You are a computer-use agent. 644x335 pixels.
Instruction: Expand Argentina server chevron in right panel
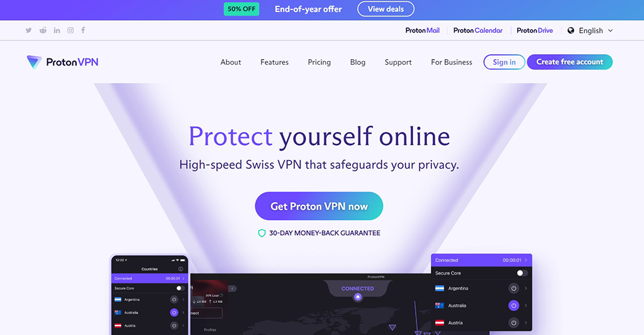[526, 288]
